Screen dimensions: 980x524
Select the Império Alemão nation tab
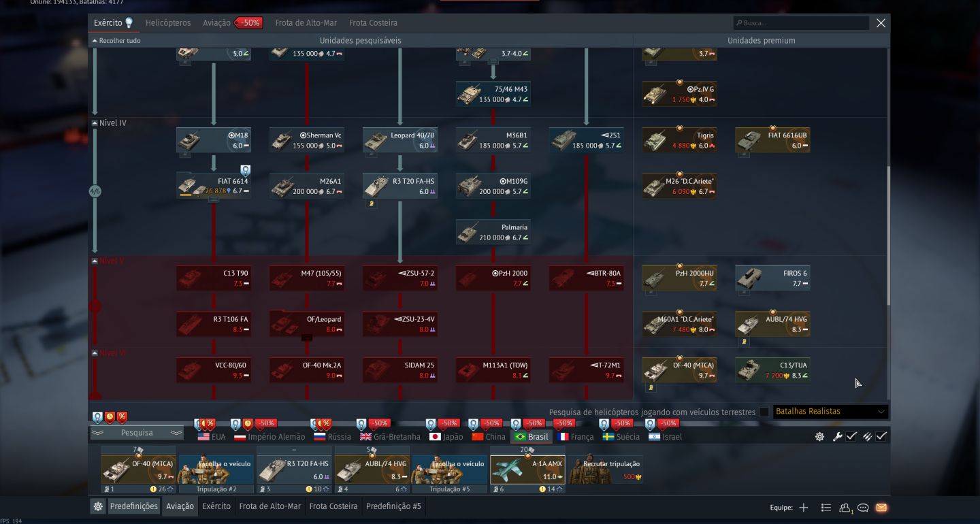tap(269, 437)
